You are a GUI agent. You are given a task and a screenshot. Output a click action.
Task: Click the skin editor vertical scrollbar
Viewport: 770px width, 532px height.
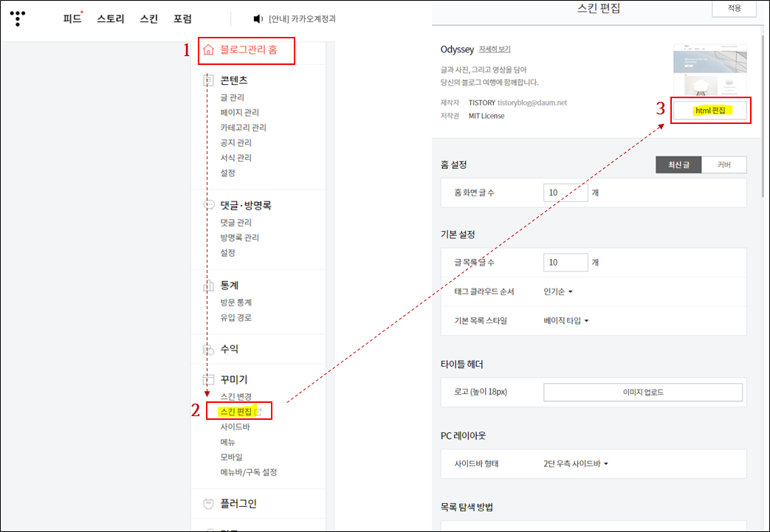click(x=763, y=118)
